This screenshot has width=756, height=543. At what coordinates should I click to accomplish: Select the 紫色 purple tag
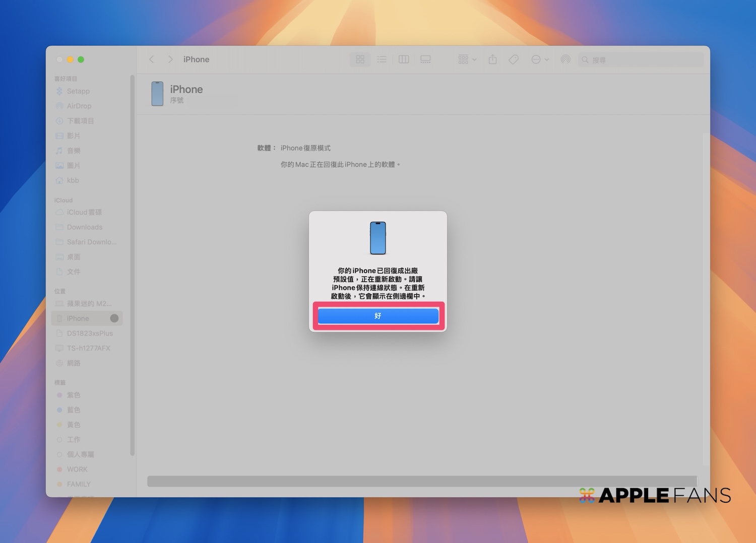pos(74,395)
